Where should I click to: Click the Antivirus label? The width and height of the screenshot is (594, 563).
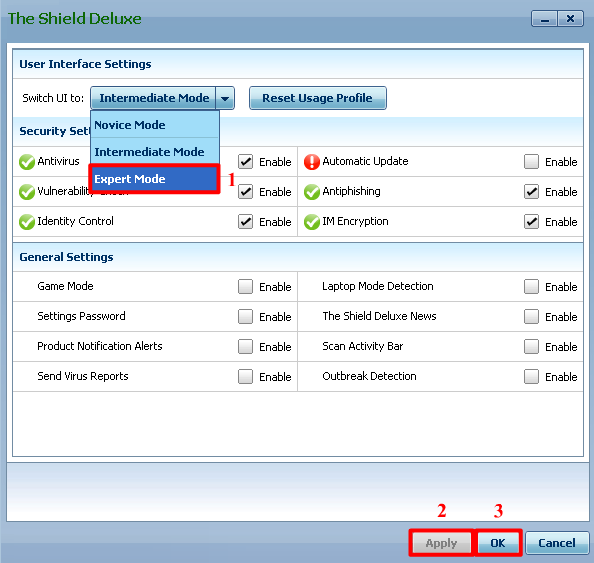point(58,161)
